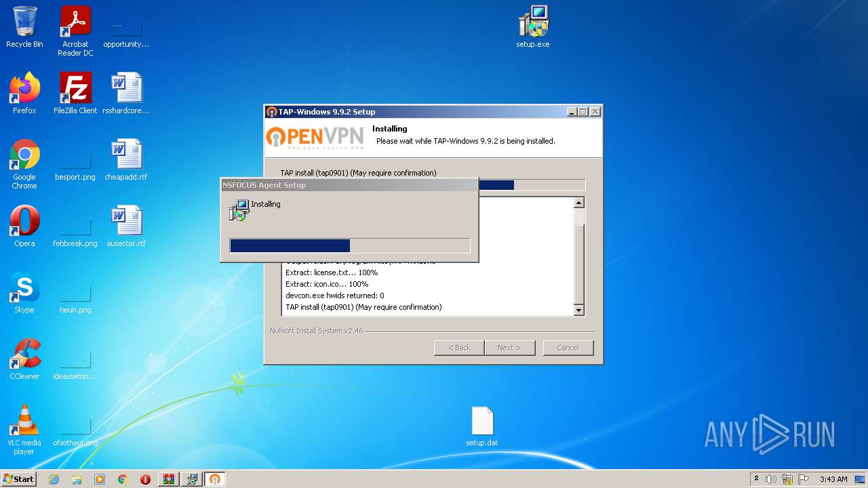Open the CCleaner shortcut
The image size is (868, 488).
[x=24, y=359]
